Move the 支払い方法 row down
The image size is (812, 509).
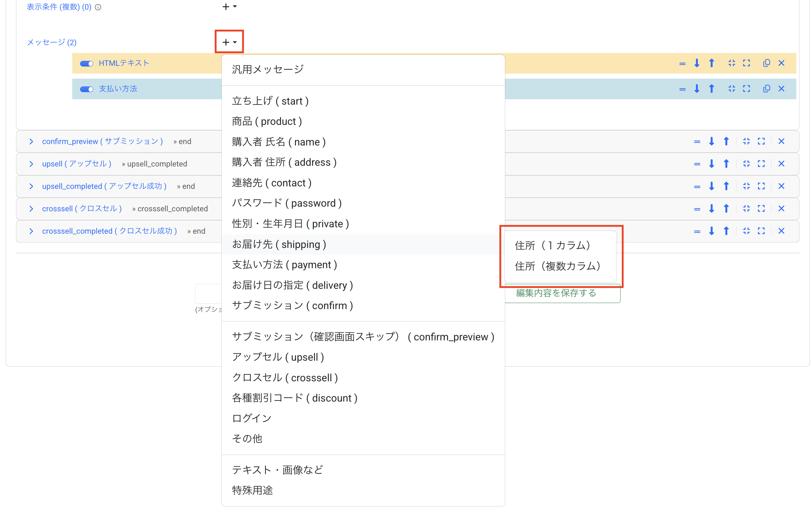pyautogui.click(x=697, y=89)
